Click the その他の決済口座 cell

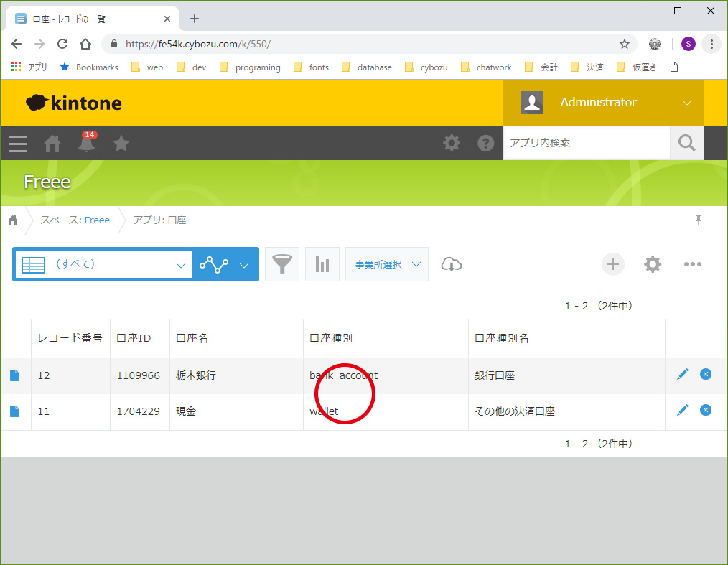[x=566, y=411]
